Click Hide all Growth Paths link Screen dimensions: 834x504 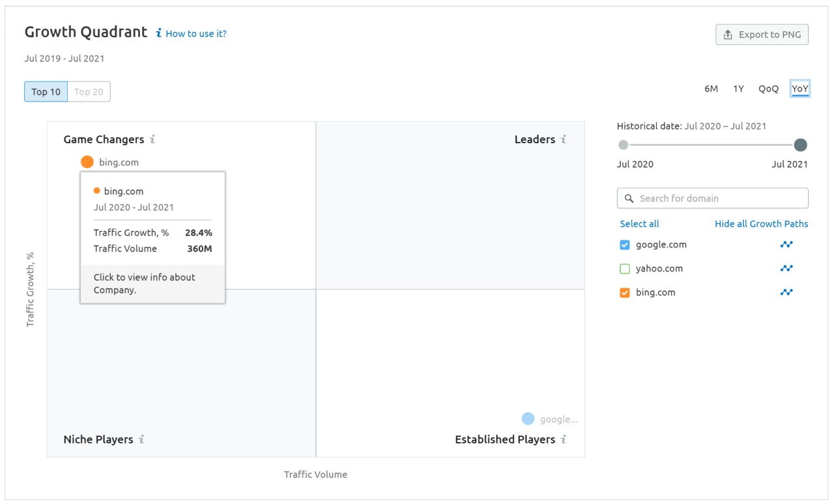point(761,224)
